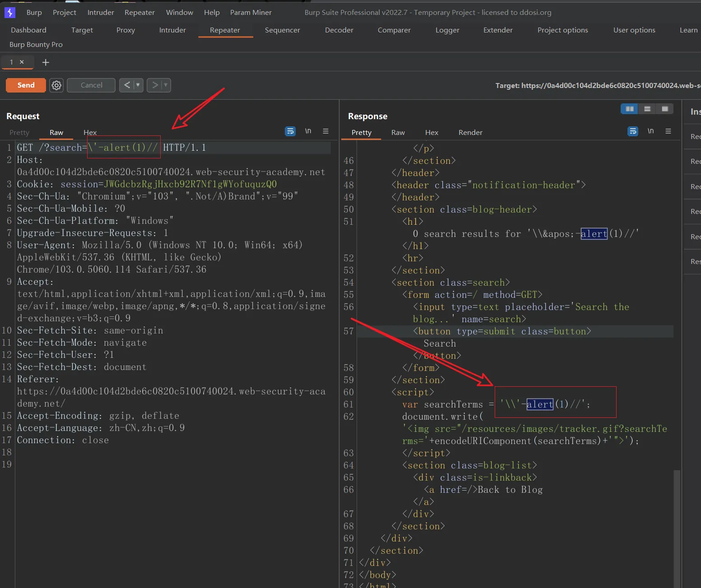This screenshot has width=701, height=588.
Task: Open the Project options tab
Action: pos(563,30)
